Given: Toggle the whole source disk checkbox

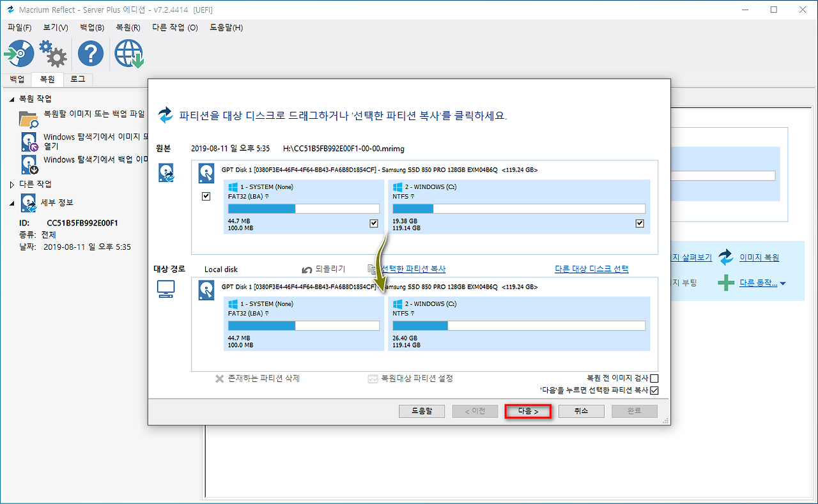Looking at the screenshot, I should coord(206,197).
